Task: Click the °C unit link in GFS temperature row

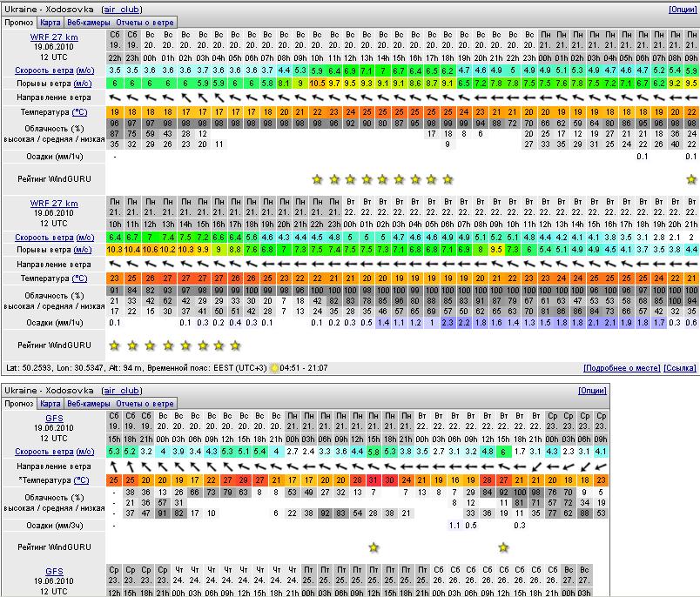Action: [81, 480]
